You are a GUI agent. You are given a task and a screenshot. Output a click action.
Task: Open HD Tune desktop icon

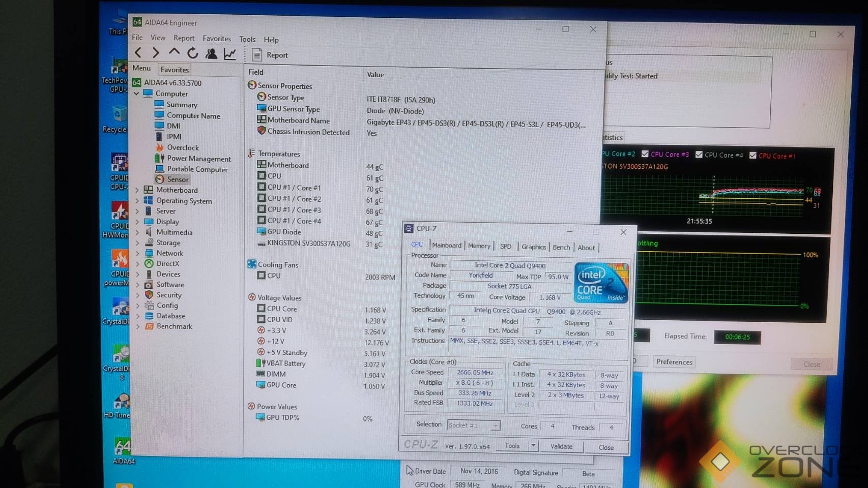tap(121, 403)
